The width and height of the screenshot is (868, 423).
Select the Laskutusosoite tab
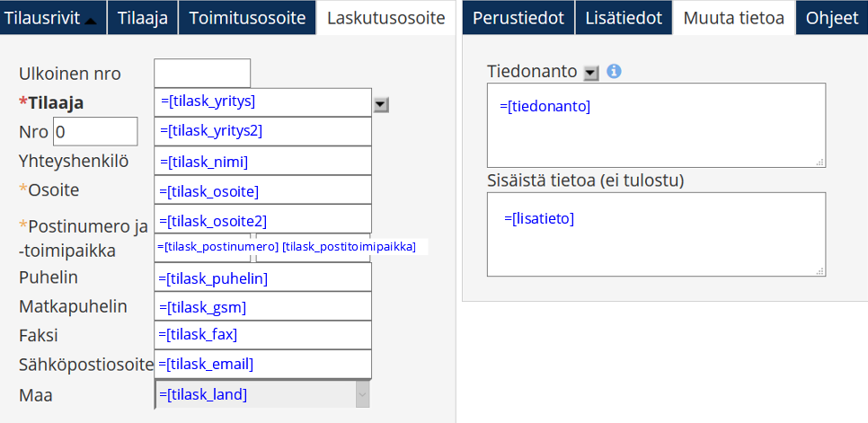(x=386, y=18)
